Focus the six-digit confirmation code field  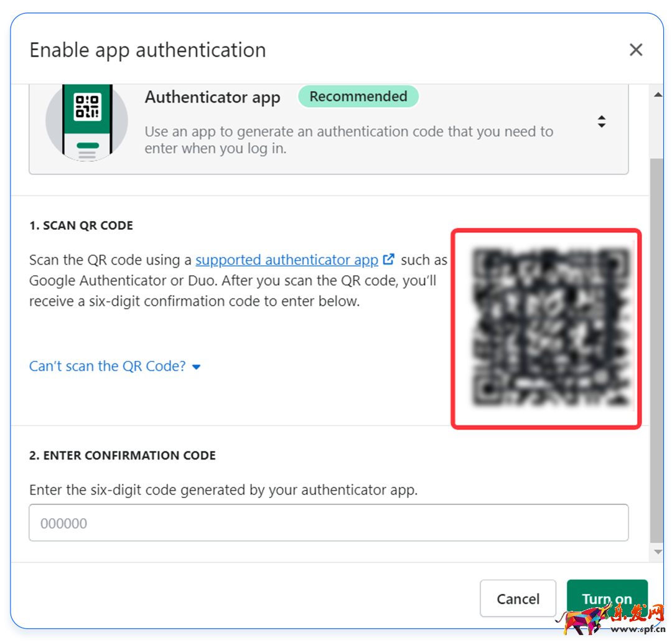[329, 523]
